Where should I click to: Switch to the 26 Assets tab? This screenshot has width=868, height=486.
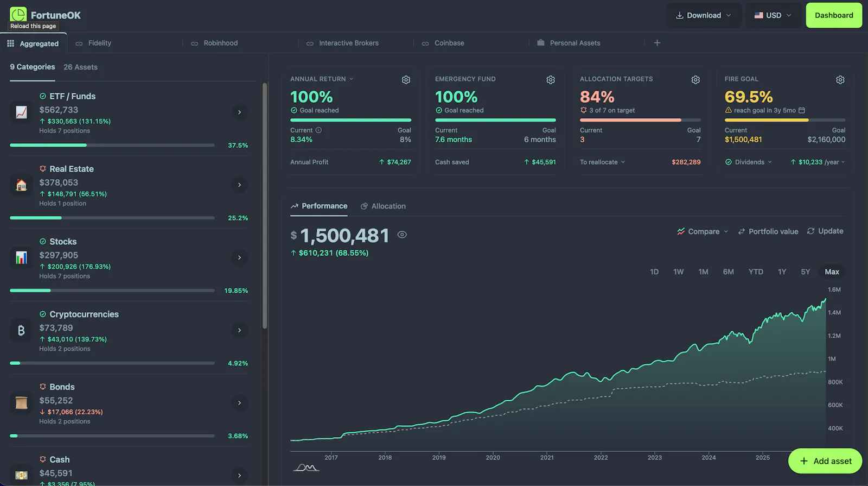point(80,67)
